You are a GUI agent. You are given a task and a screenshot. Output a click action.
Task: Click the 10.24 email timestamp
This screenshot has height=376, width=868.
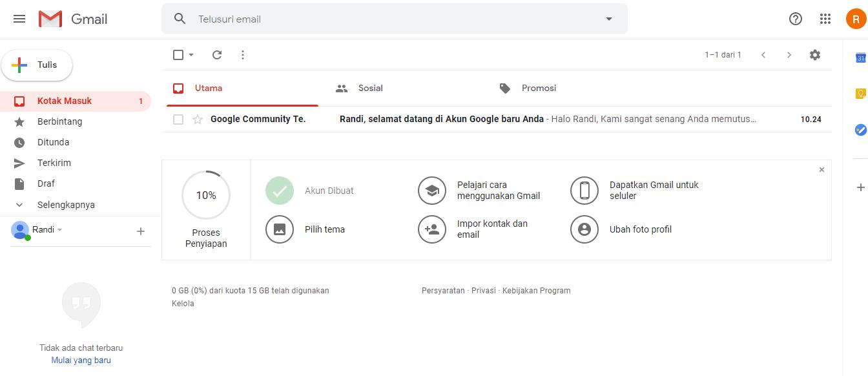[811, 120]
